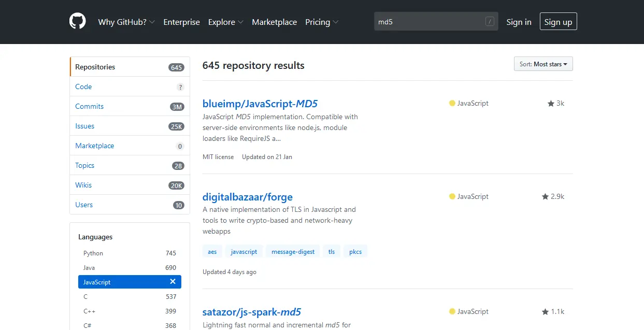This screenshot has width=644, height=330.
Task: Remove the JavaScript language filter via X
Action: (x=173, y=282)
